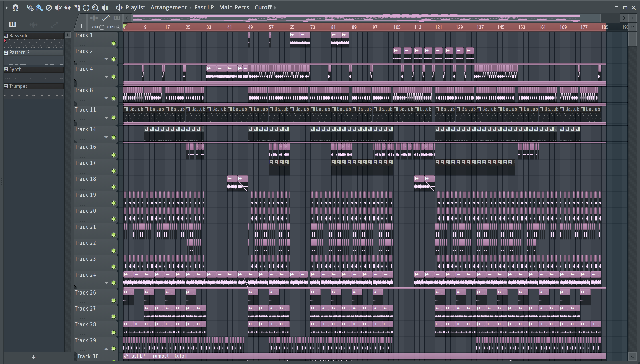640x364 pixels.
Task: Enable the STEP checkbox
Action: point(102,27)
